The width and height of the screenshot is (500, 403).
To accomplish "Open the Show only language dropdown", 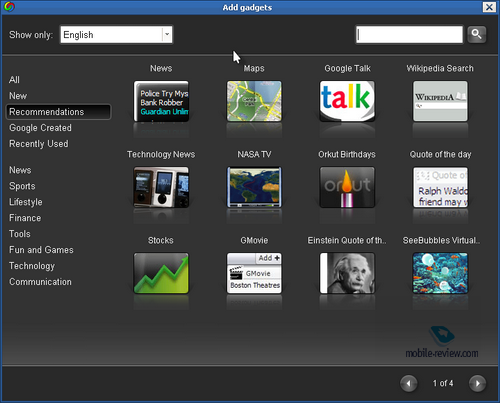I will coord(116,34).
